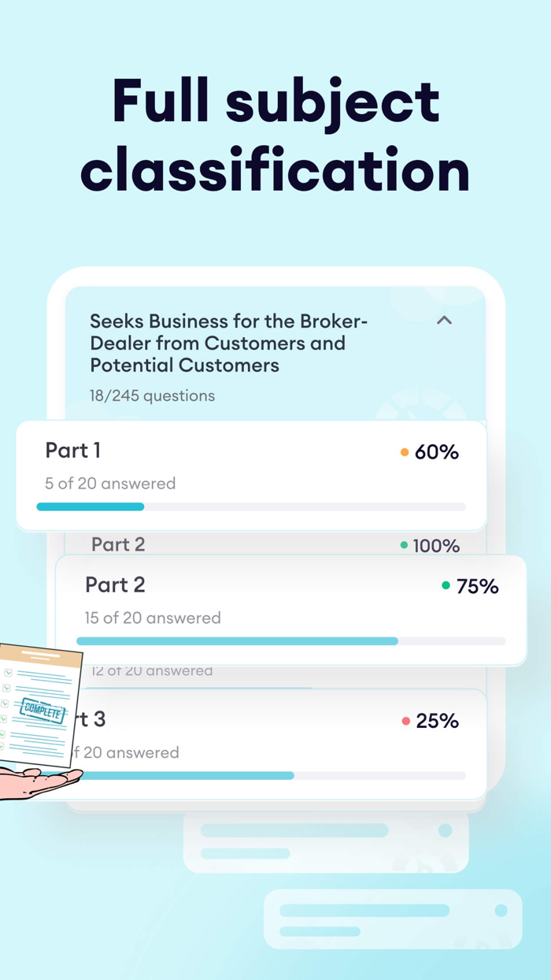This screenshot has width=551, height=980.
Task: Click the red status dot beside 25%
Action: [405, 720]
